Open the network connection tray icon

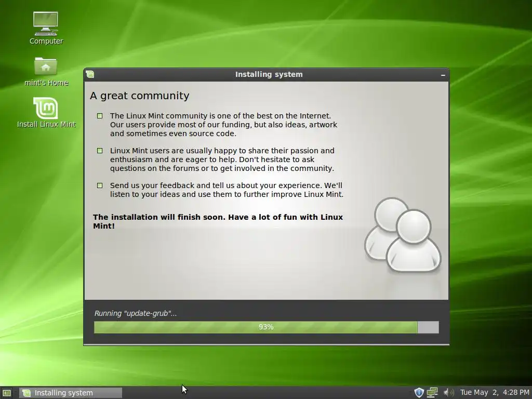pyautogui.click(x=432, y=393)
